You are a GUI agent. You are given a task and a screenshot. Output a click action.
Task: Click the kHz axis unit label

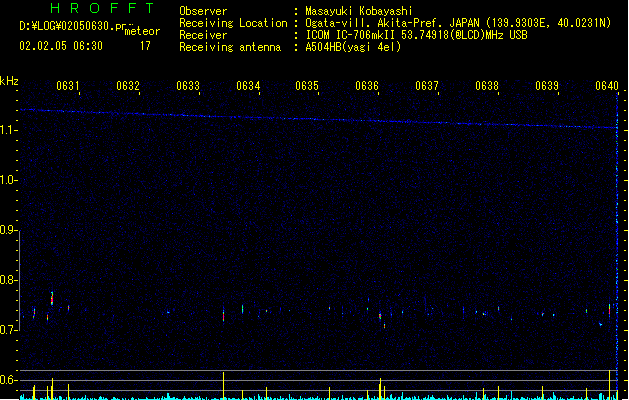[x=9, y=81]
